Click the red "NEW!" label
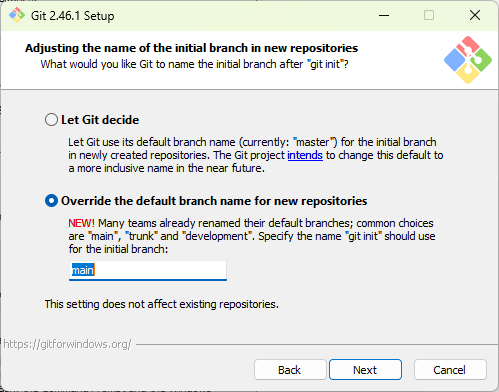 [x=81, y=223]
